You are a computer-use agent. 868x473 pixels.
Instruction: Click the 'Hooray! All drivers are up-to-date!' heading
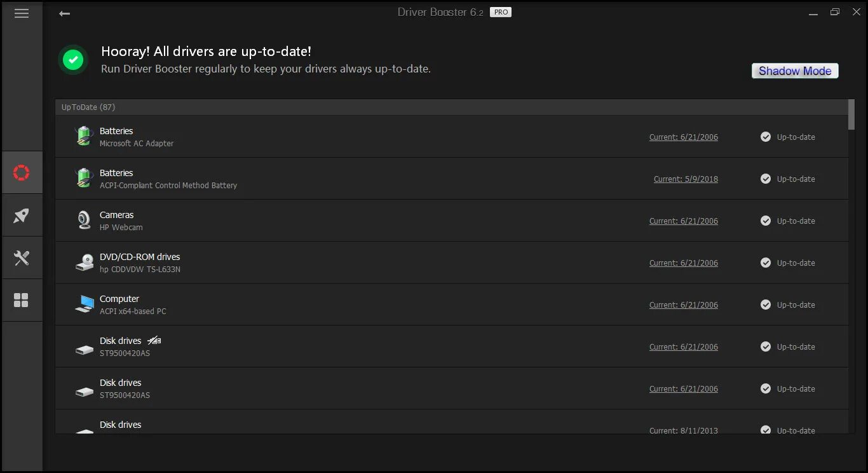tap(207, 51)
